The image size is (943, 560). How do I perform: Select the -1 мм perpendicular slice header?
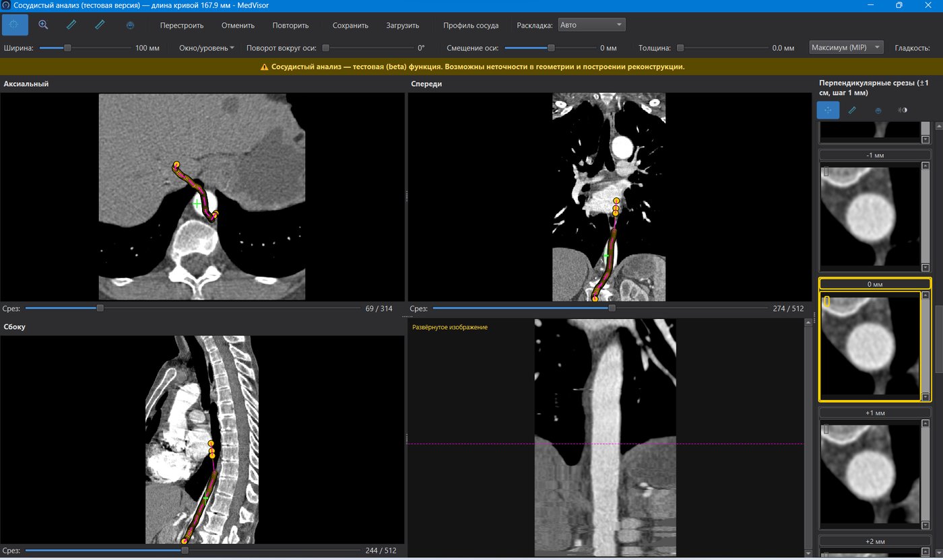click(x=874, y=155)
